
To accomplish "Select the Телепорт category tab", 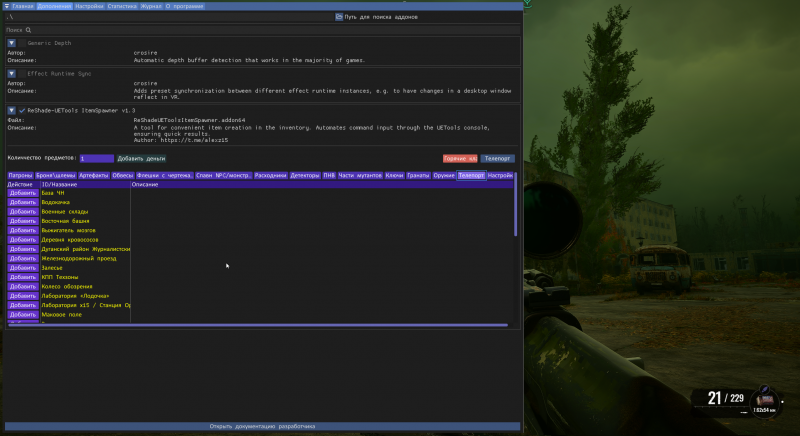I will pos(471,175).
